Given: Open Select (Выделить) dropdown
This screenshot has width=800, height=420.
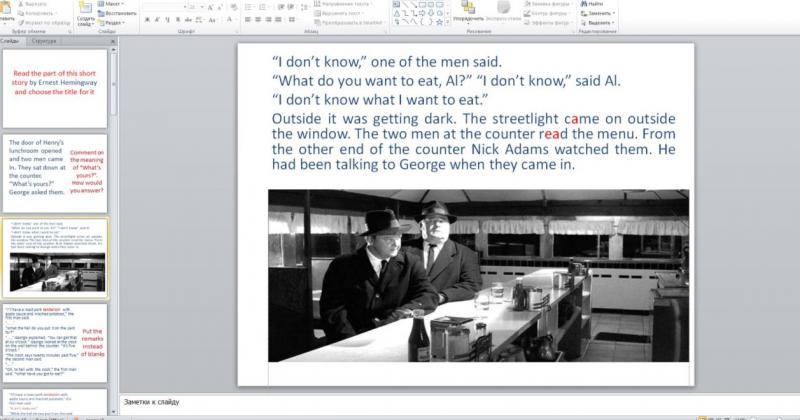Looking at the screenshot, I should pyautogui.click(x=598, y=22).
